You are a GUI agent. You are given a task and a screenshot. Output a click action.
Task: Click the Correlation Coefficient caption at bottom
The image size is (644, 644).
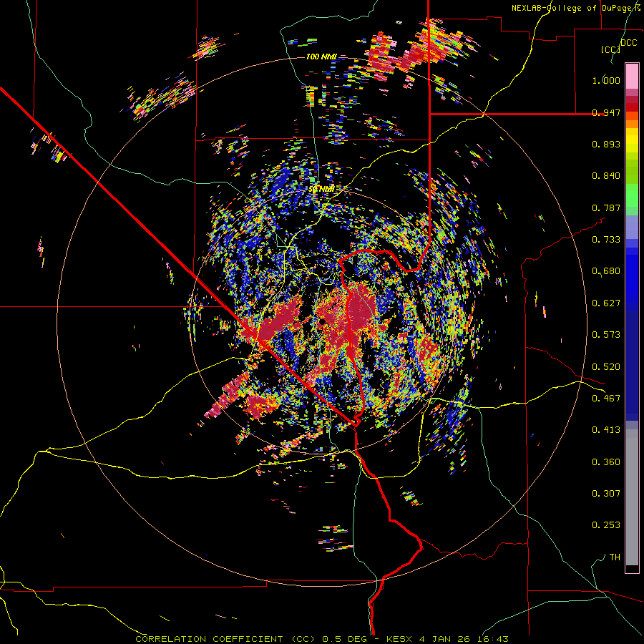(322, 639)
